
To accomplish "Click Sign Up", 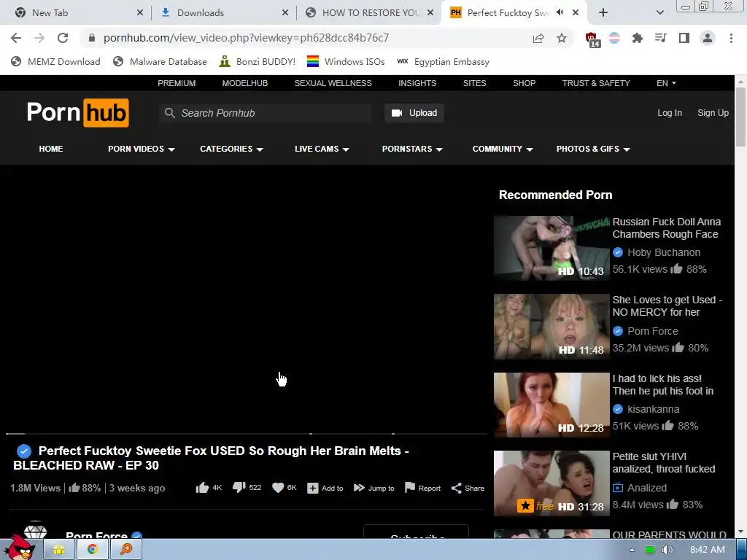I will coord(713,113).
